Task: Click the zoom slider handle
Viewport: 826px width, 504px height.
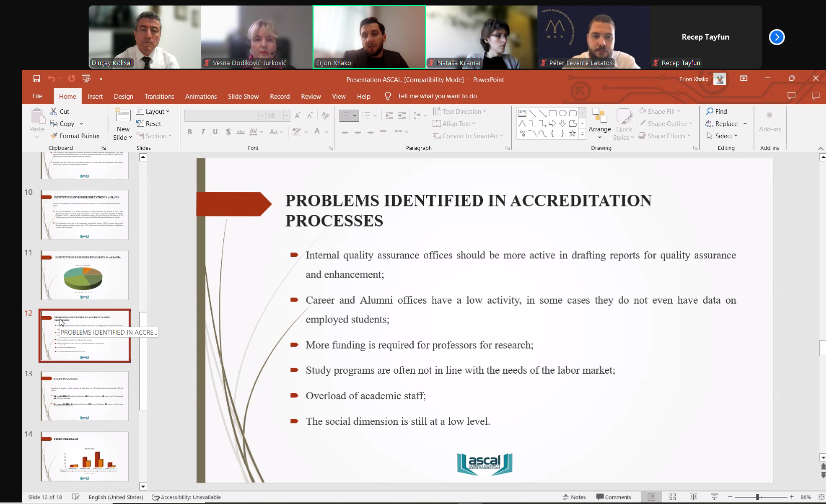Action: 758,497
